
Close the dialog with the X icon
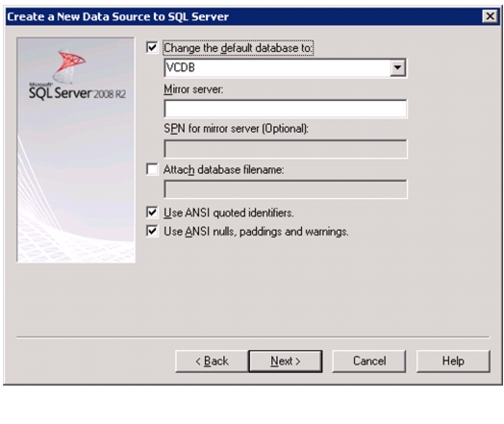(x=491, y=16)
